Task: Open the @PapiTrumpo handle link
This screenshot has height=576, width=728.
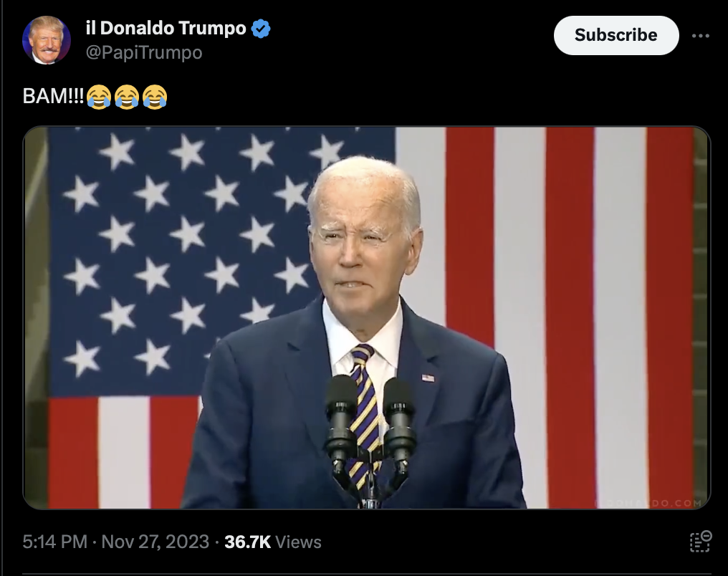Action: point(144,52)
